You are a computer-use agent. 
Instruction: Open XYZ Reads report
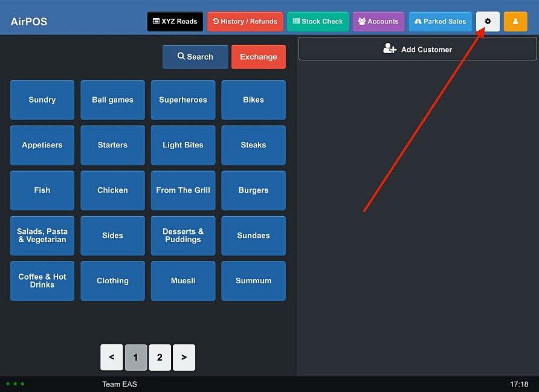coord(175,21)
